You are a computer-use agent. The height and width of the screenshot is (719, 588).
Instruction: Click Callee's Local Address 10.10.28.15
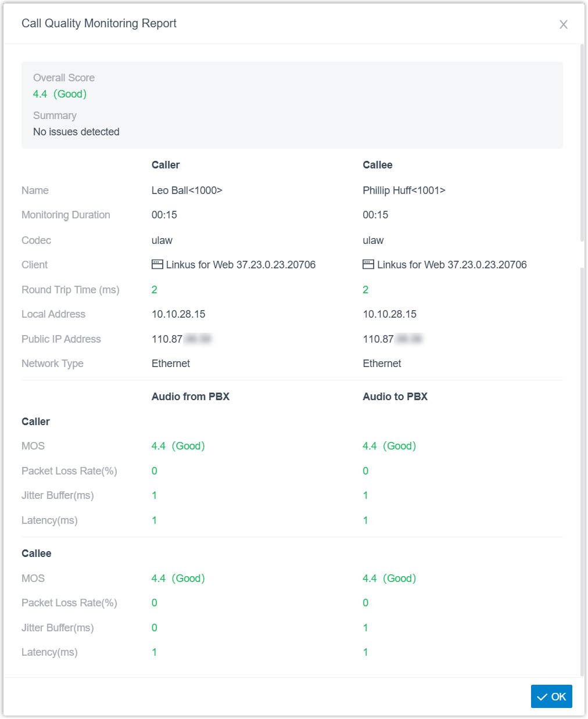[389, 314]
